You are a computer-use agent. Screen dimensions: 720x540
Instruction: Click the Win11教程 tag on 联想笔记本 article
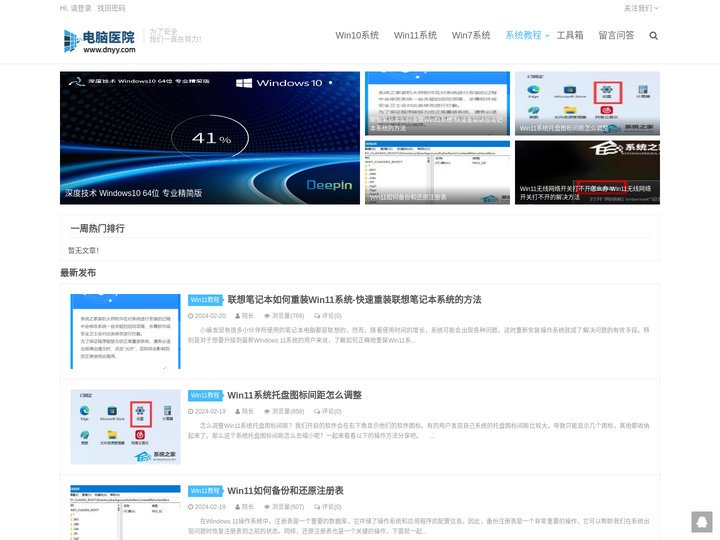pos(205,300)
